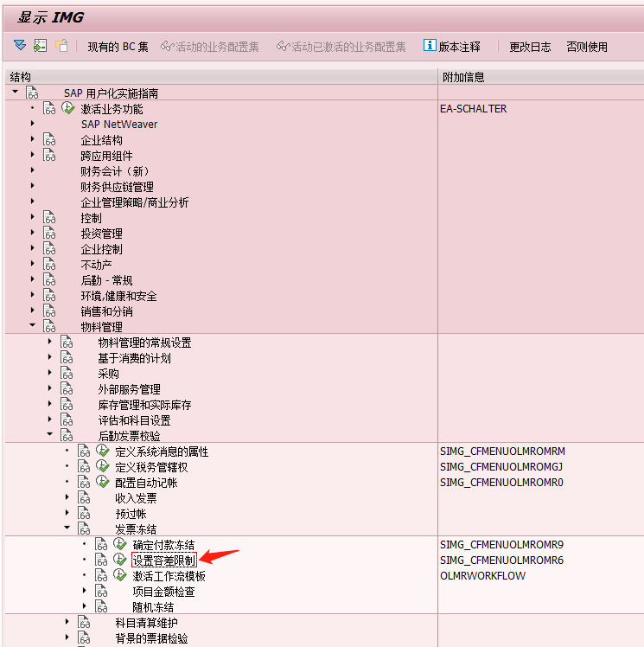This screenshot has width=644, height=647.
Task: Click the 版本注释 info icon
Action: tap(430, 45)
